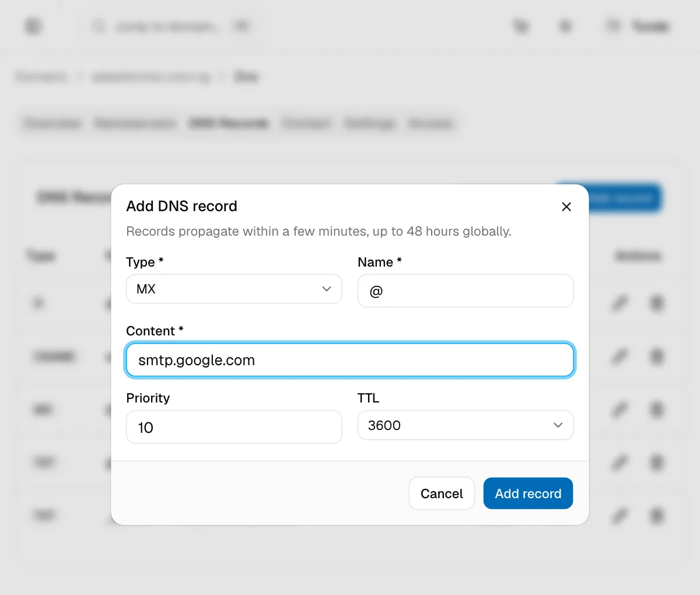Viewport: 700px width, 595px height.
Task: Click the Cancel button
Action: (442, 494)
